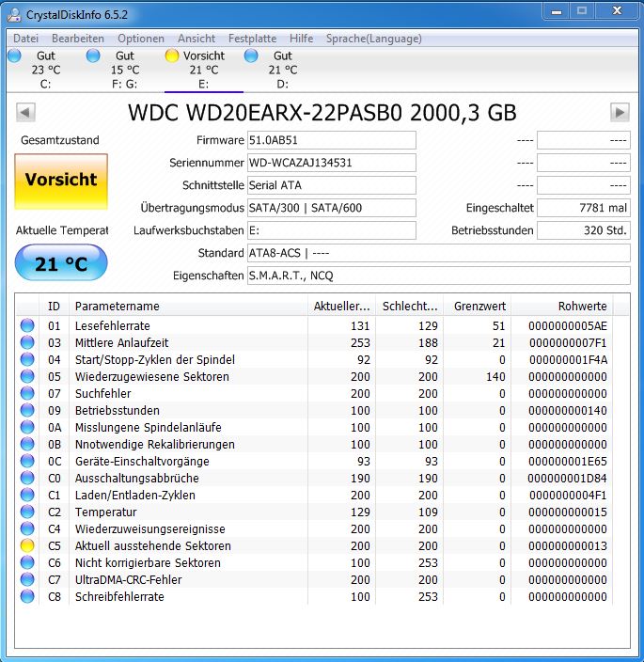Select yellow status orb for drive E:
Screen dimensions: 644x662
172,55
